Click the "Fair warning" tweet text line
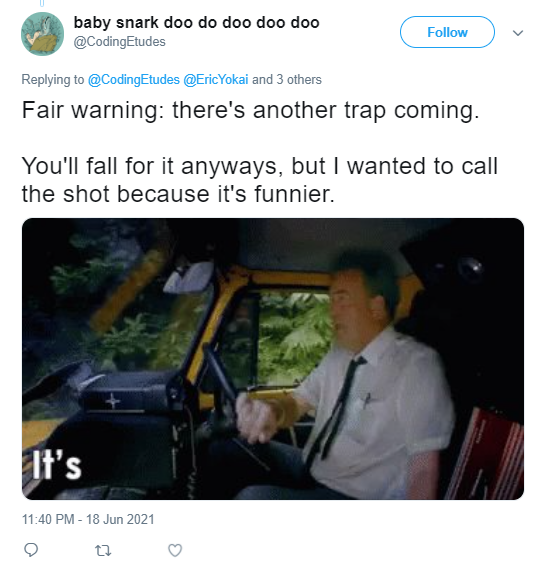 tap(251, 110)
